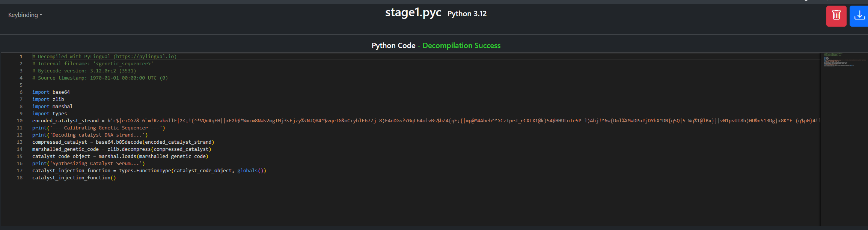Click the base64.b85decode line
868x230 pixels.
coord(123,142)
